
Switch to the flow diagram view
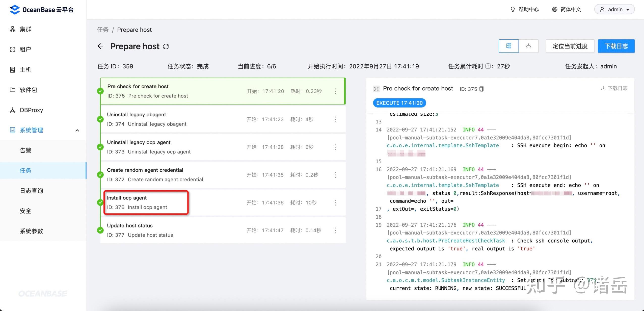(x=529, y=46)
